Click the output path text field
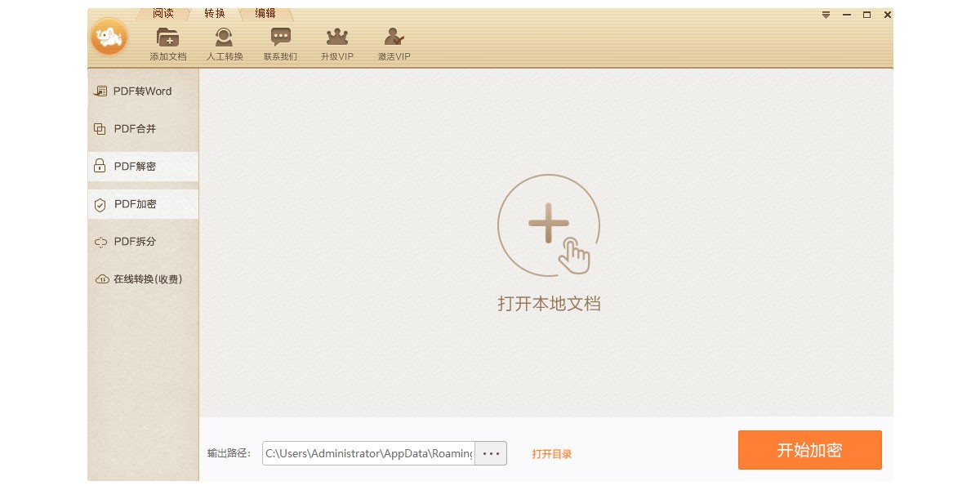Screen dimensions: 980x490 click(x=368, y=453)
